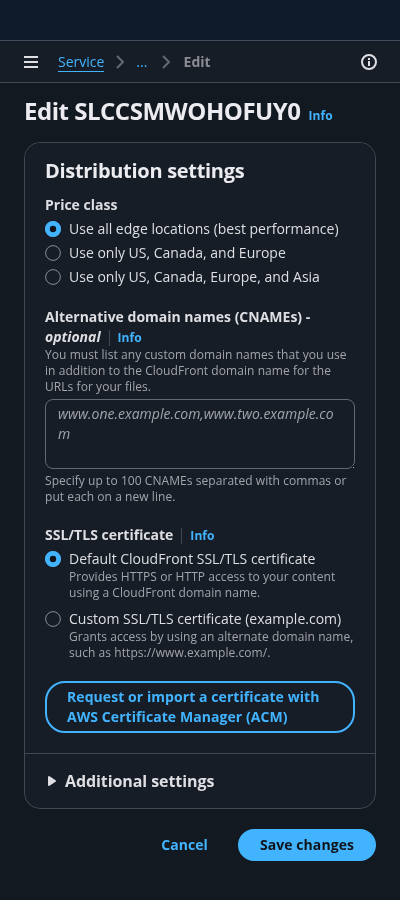Click the Edit breadcrumb item
Image resolution: width=400 pixels, height=900 pixels.
click(x=197, y=62)
